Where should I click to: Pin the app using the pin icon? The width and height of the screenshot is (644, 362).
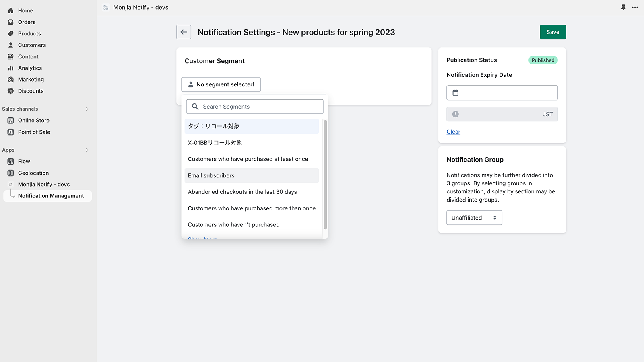623,7
